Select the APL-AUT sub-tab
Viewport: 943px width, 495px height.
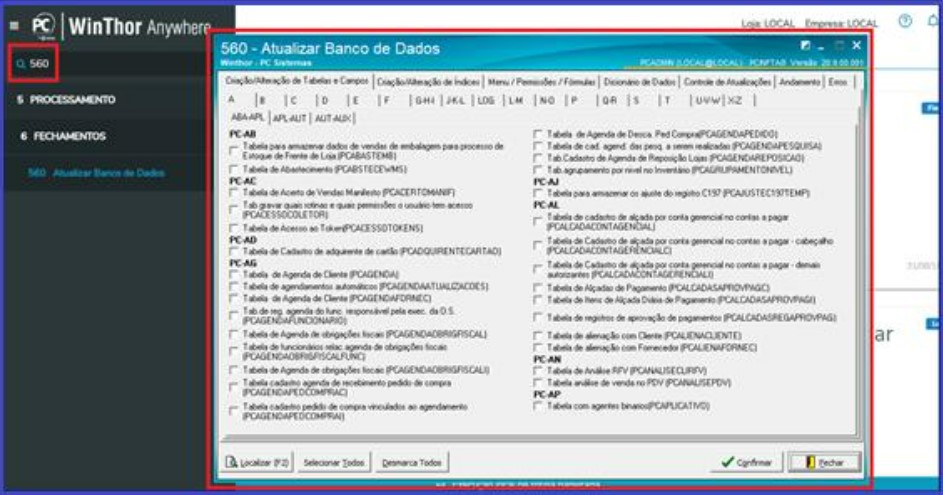(289, 118)
